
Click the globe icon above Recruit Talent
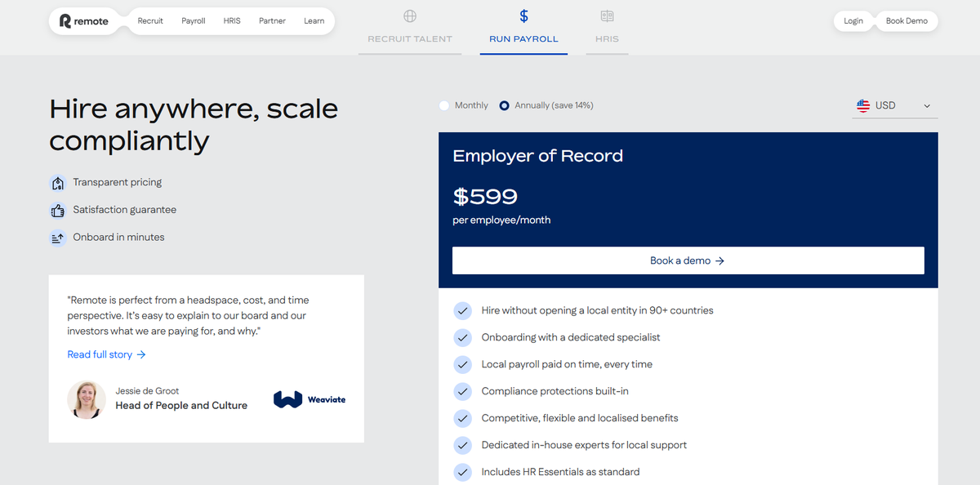pyautogui.click(x=410, y=16)
